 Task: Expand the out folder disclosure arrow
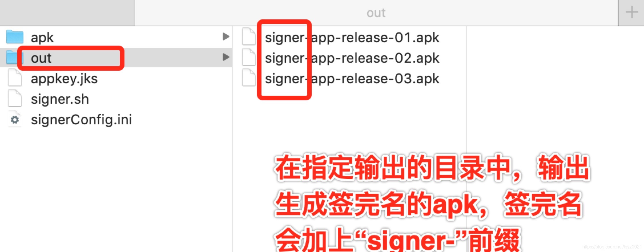tap(226, 57)
